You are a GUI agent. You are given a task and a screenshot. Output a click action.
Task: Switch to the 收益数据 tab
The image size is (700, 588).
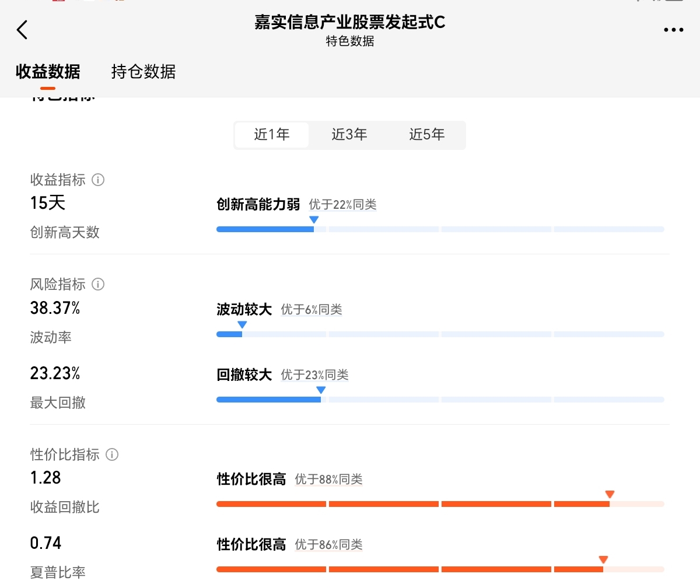tap(48, 72)
